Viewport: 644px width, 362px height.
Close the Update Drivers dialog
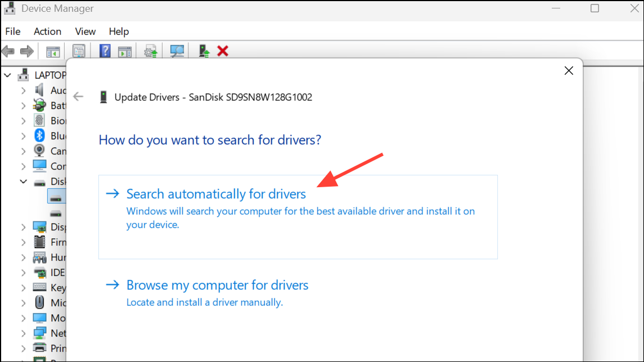tap(569, 71)
